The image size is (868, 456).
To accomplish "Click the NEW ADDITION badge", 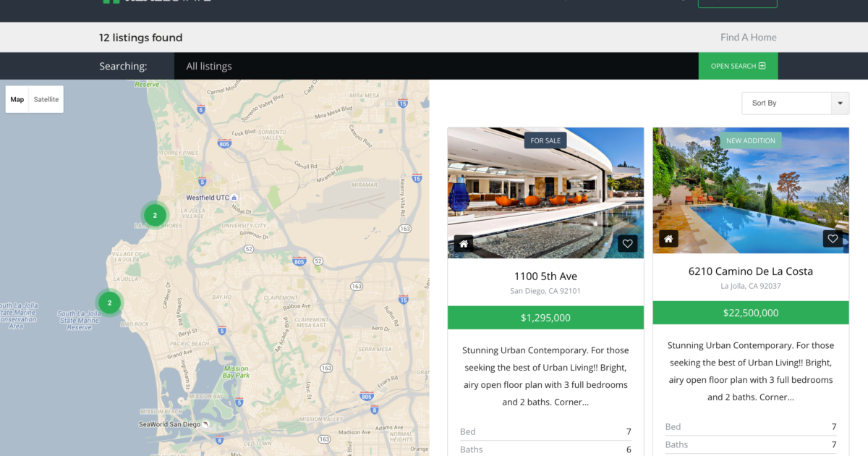I will [751, 140].
